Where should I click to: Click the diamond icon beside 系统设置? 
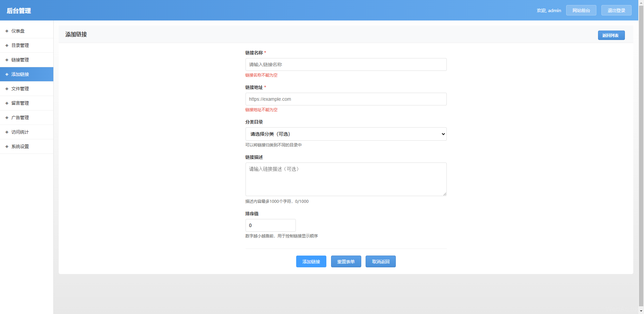7,146
